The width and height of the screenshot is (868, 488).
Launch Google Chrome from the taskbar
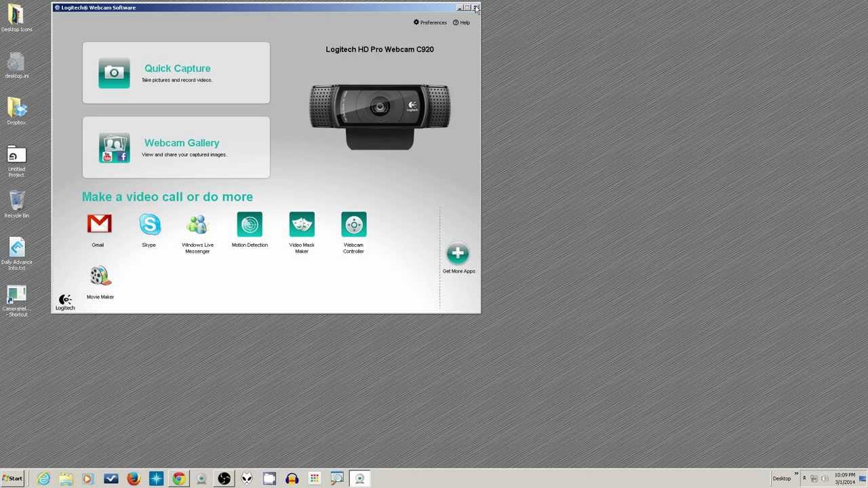coord(178,479)
